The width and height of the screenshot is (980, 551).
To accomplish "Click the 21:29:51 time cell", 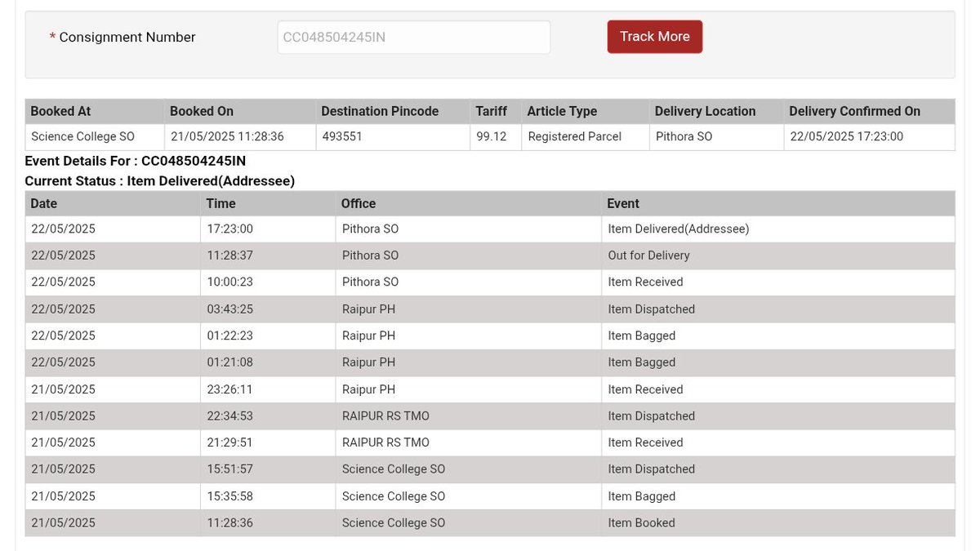I will tap(268, 442).
